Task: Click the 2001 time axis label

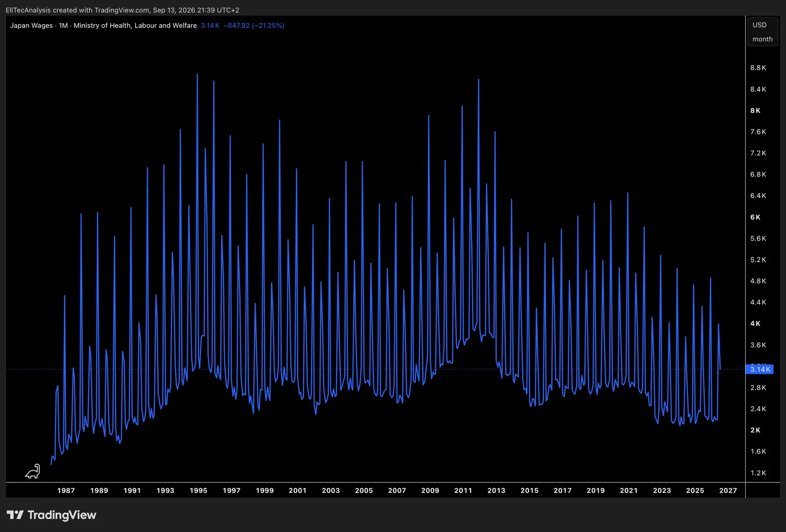Action: coord(298,491)
